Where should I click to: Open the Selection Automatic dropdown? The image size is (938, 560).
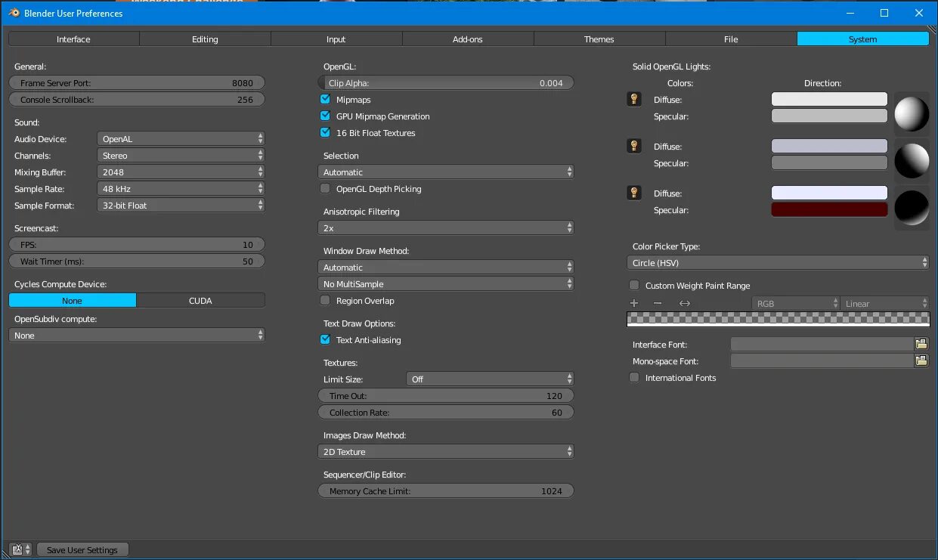click(x=446, y=172)
